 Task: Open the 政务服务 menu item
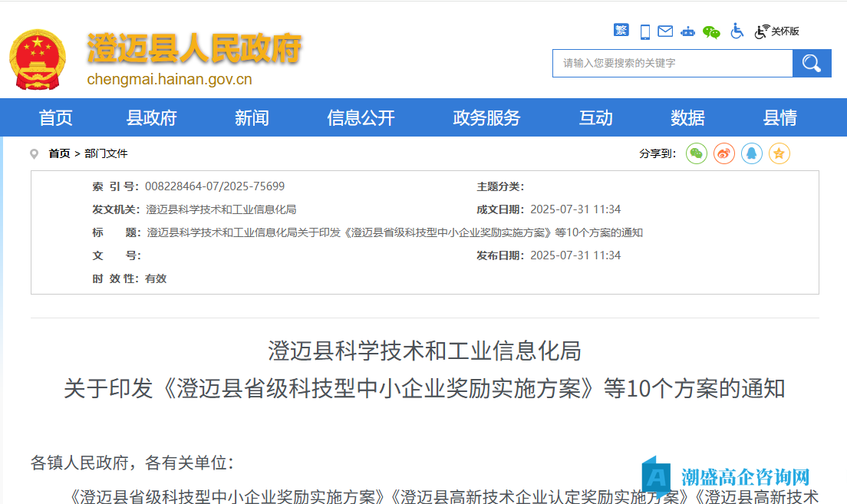(485, 117)
